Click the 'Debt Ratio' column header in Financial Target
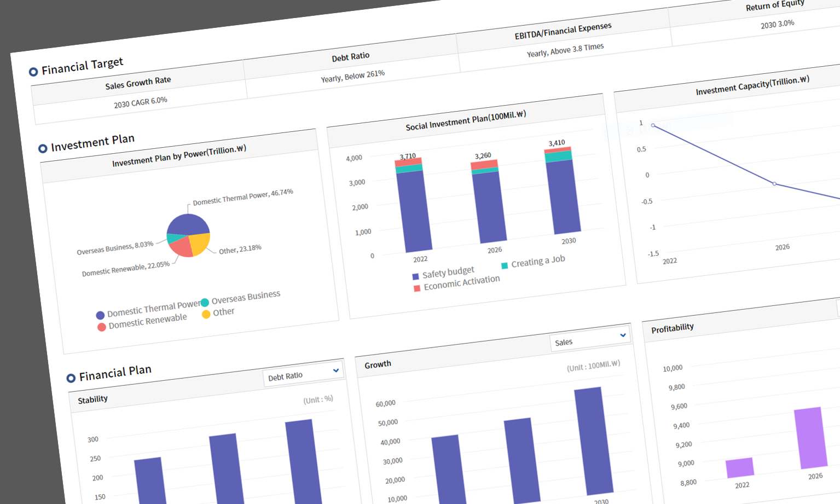The image size is (840, 504). [351, 57]
